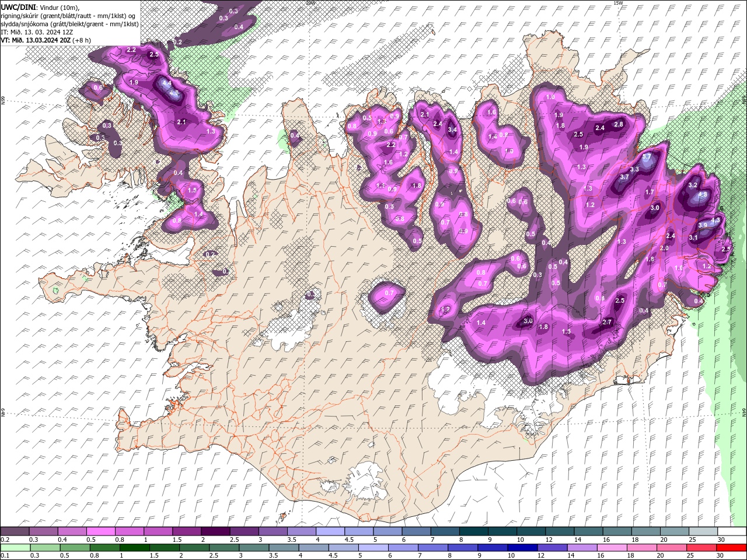Image resolution: width=747 pixels, height=560 pixels.
Task: Select the grey-teal 16 swatch in snow legend
Action: (x=617, y=531)
